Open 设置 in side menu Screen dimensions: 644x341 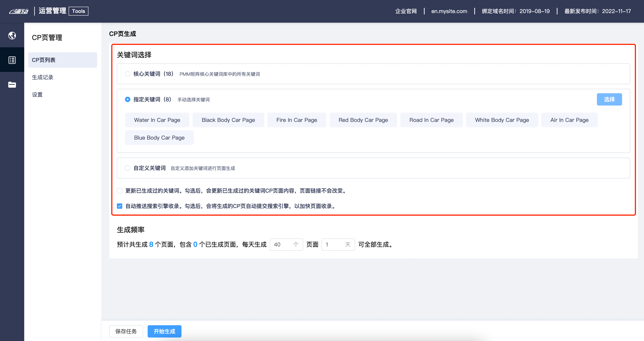point(37,95)
